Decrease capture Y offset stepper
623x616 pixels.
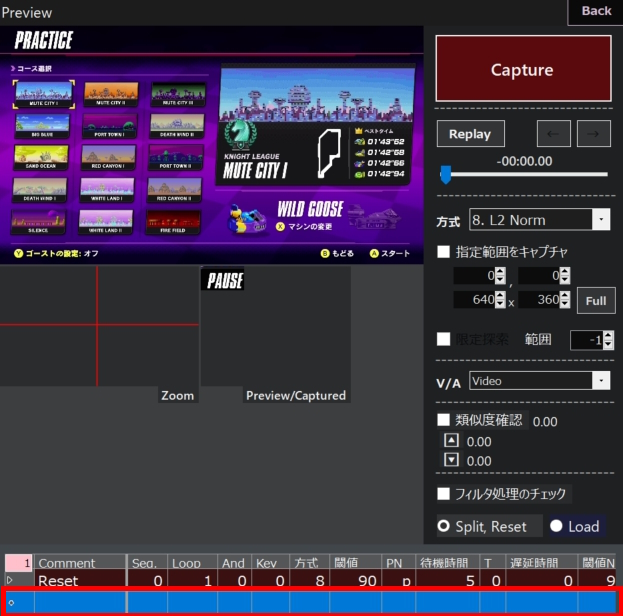pyautogui.click(x=565, y=280)
